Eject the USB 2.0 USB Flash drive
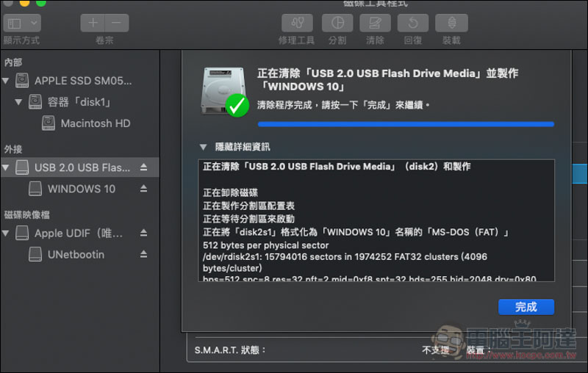 (143, 167)
